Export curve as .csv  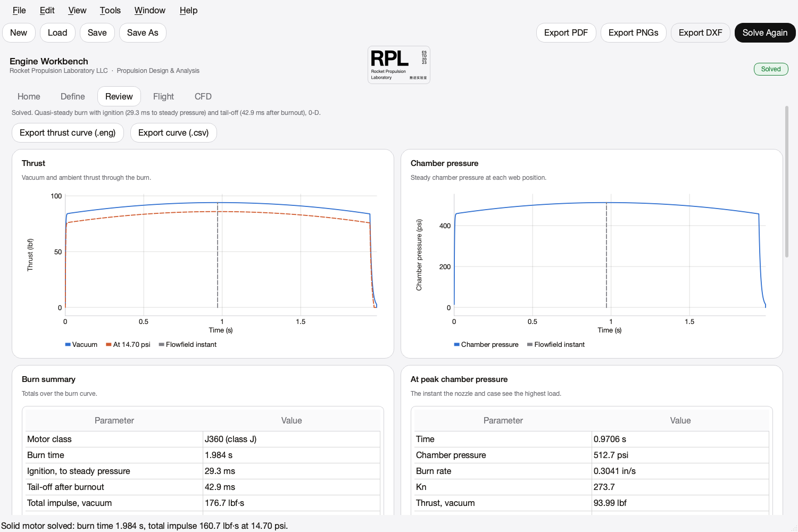click(173, 132)
